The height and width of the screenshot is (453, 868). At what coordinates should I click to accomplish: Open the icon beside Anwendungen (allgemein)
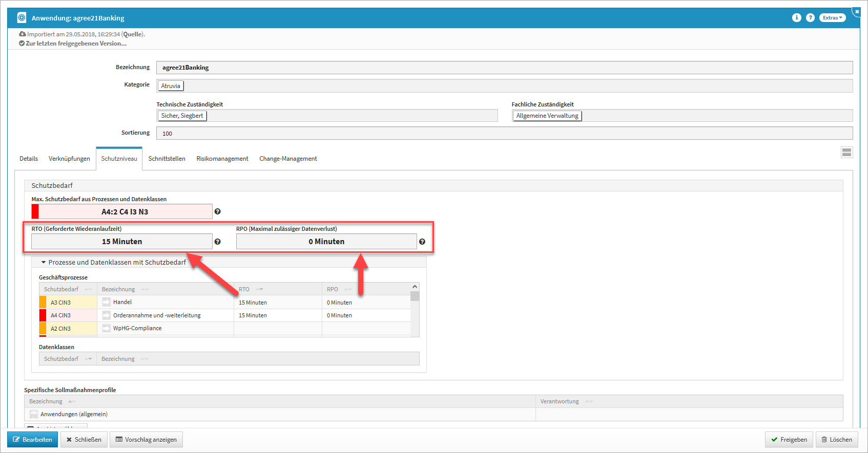coord(34,414)
